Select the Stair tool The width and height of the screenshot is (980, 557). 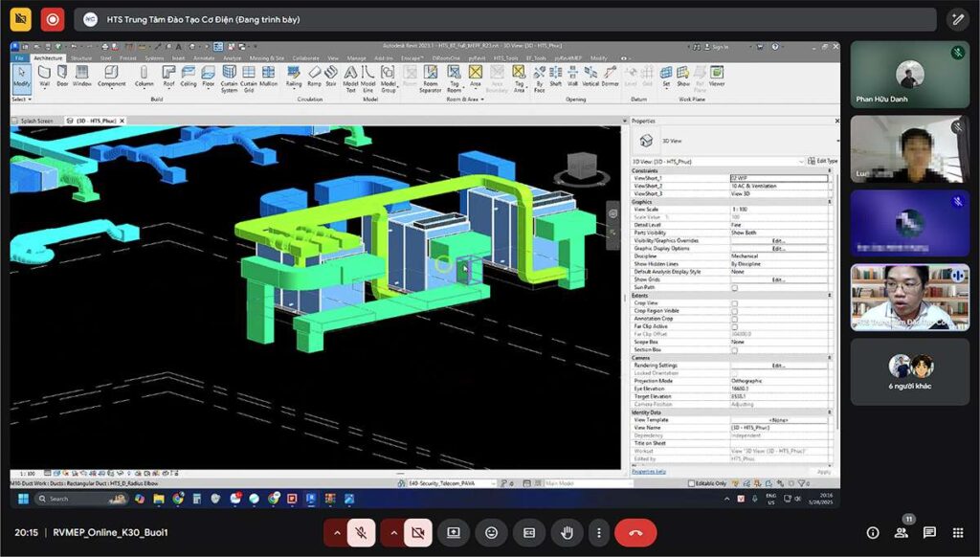click(331, 76)
